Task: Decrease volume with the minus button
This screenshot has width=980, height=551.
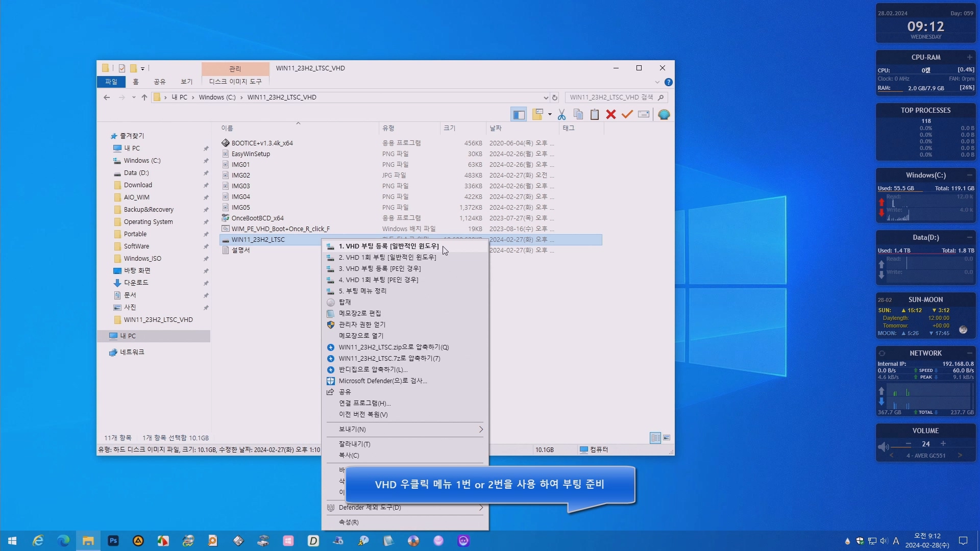Action: (909, 444)
